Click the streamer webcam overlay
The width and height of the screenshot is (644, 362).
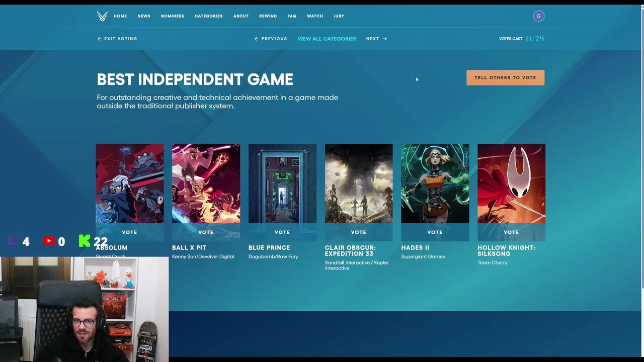[85, 309]
